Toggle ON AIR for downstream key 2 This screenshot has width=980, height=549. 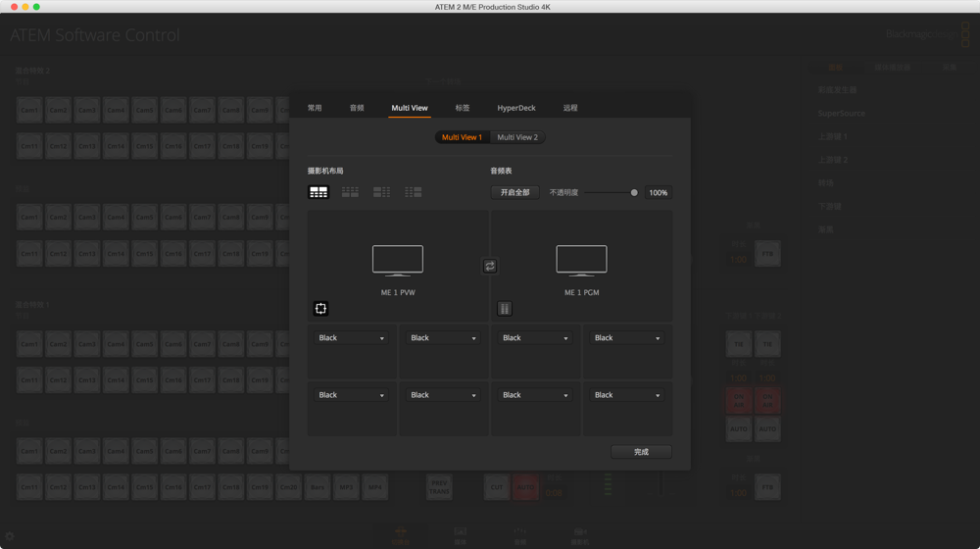tap(767, 401)
